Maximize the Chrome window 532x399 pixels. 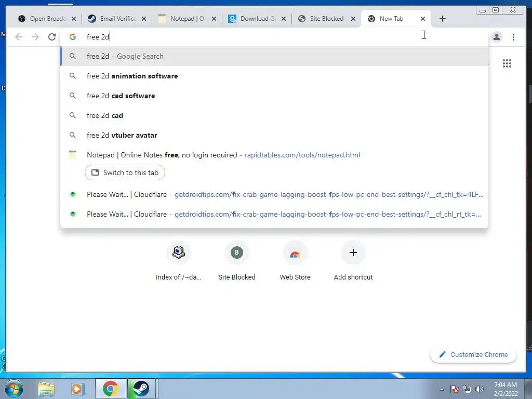point(496,10)
